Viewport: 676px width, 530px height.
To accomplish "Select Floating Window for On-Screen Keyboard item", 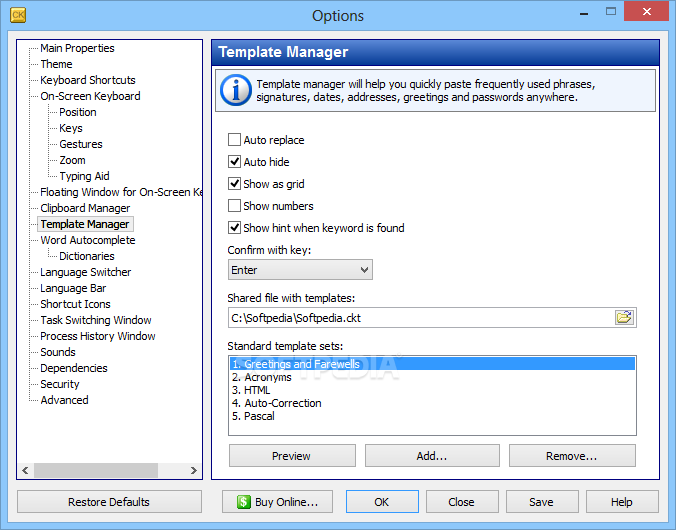I will [x=121, y=192].
